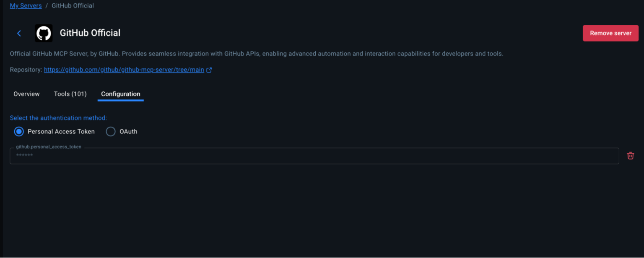Select the Personal Access Token authentication method
This screenshot has height=258, width=644.
(19, 131)
